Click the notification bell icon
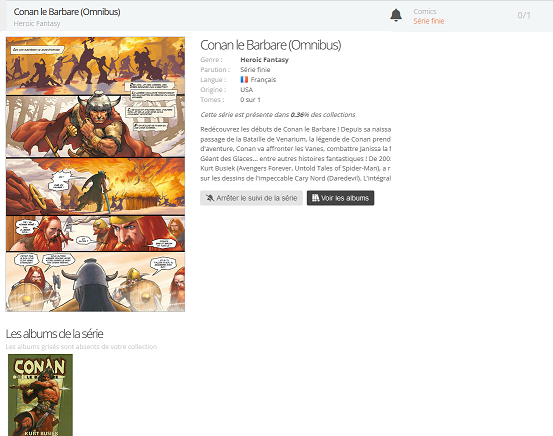Image resolution: width=553 pixels, height=436 pixels. point(396,15)
